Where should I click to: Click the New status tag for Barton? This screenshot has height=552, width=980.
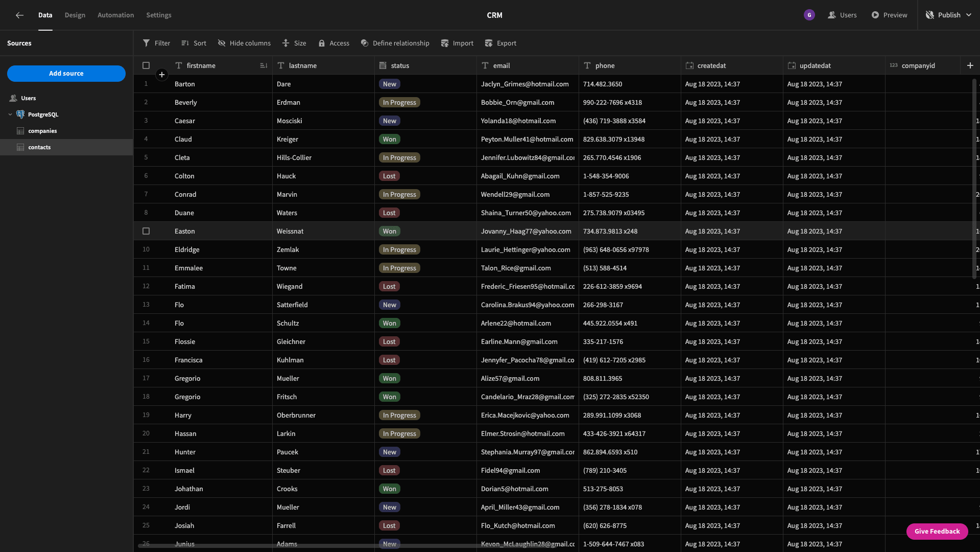[390, 84]
